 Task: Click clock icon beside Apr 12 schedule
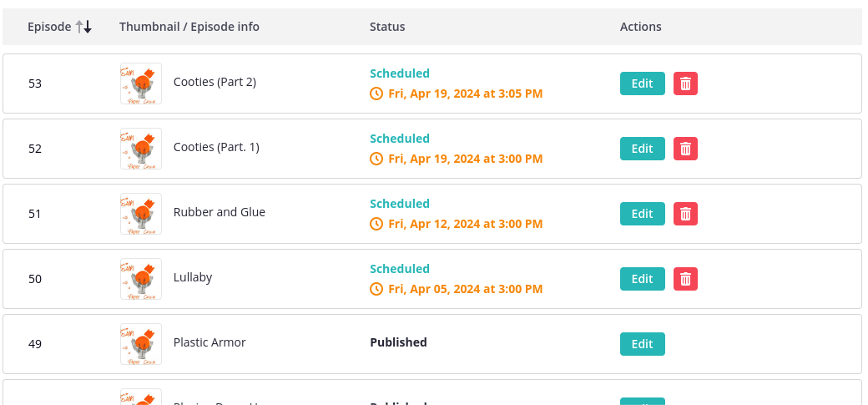tap(376, 224)
